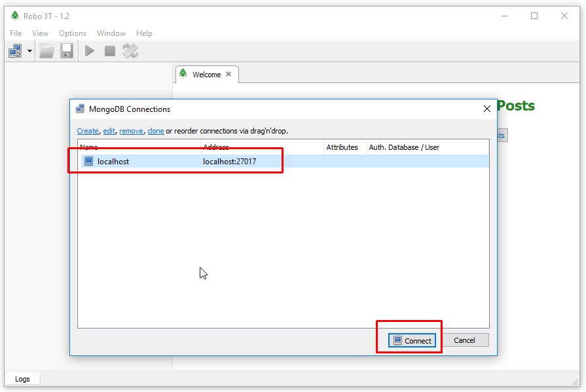This screenshot has width=586, height=392.
Task: Open the Options menu
Action: click(x=73, y=33)
